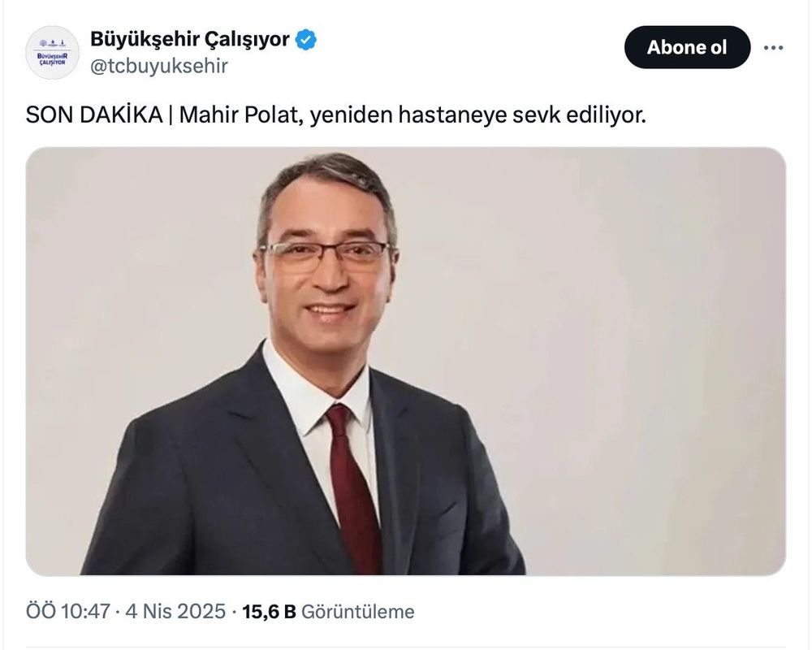The image size is (812, 650).
Task: Open the 15,6 B view count
Action: pyautogui.click(x=269, y=612)
